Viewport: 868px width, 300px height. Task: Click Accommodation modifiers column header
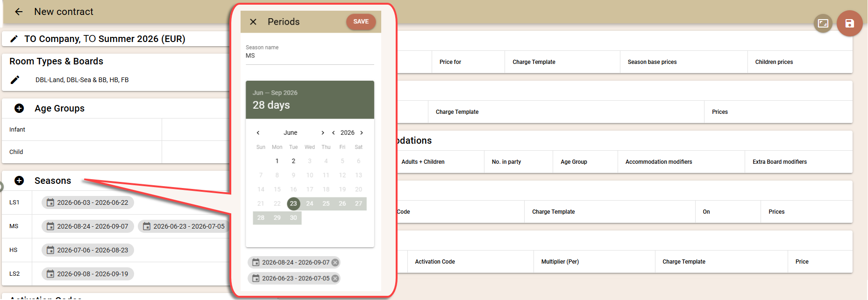click(659, 162)
